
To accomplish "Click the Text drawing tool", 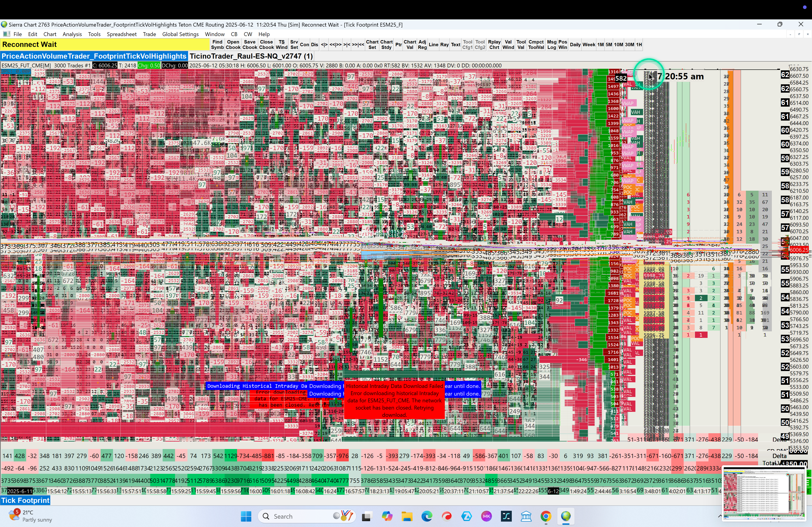I will pos(455,45).
